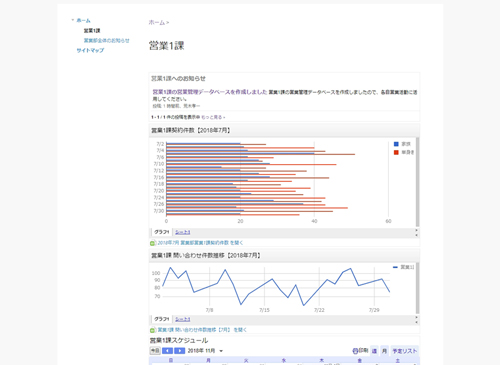The image size is (500, 365).
Task: Click the red legend marker in bar chart
Action: coord(396,152)
